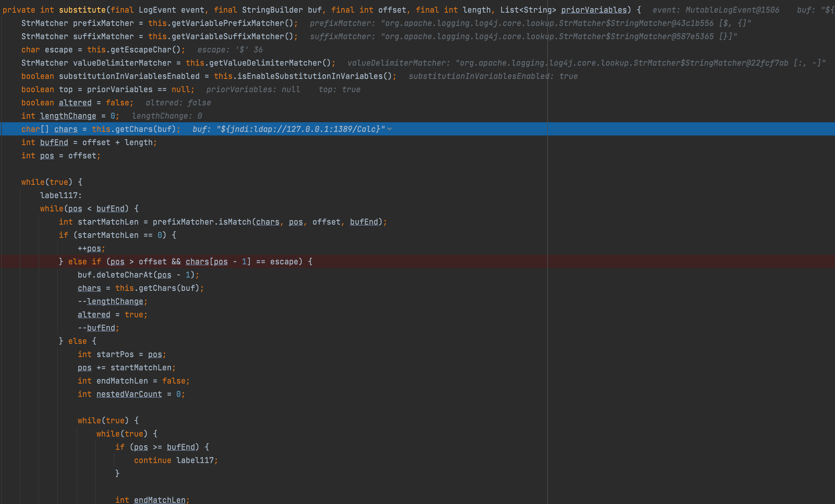Click the continue label117 statement
835x504 pixels.
(x=175, y=460)
